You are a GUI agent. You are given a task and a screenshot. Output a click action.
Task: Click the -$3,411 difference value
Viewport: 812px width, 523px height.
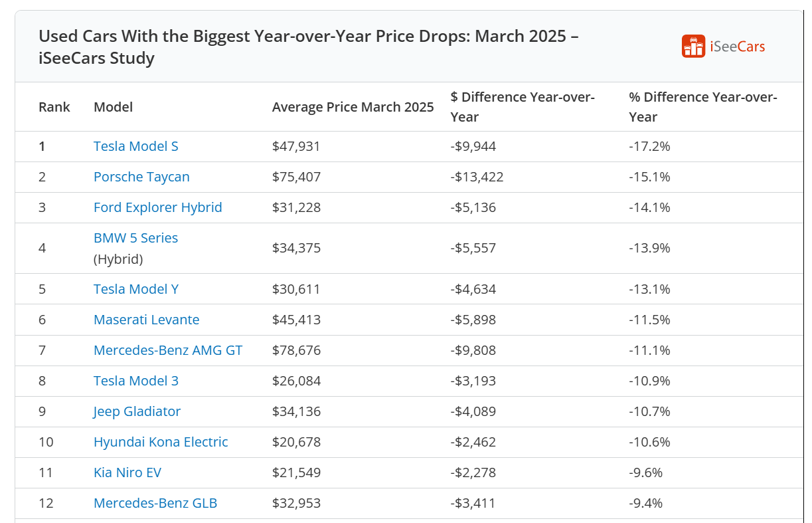tap(473, 503)
